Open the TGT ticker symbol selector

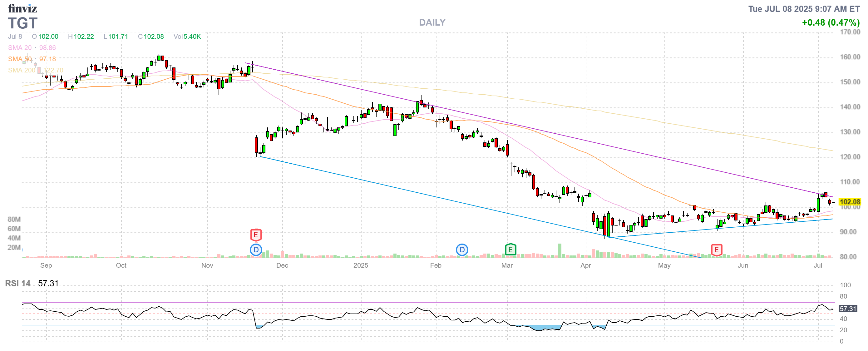pos(22,23)
